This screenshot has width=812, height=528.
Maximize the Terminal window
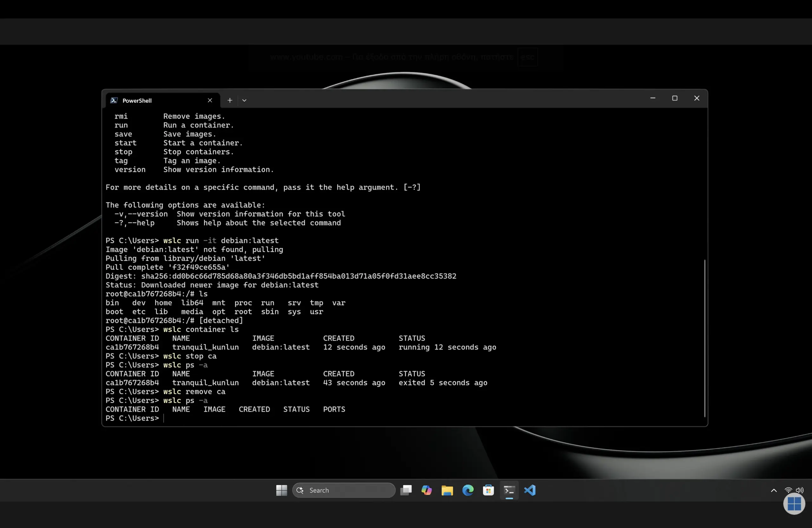click(675, 98)
